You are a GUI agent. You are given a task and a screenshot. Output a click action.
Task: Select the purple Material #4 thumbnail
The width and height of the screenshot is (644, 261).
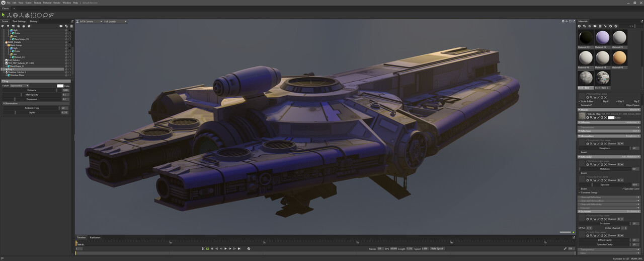click(603, 38)
